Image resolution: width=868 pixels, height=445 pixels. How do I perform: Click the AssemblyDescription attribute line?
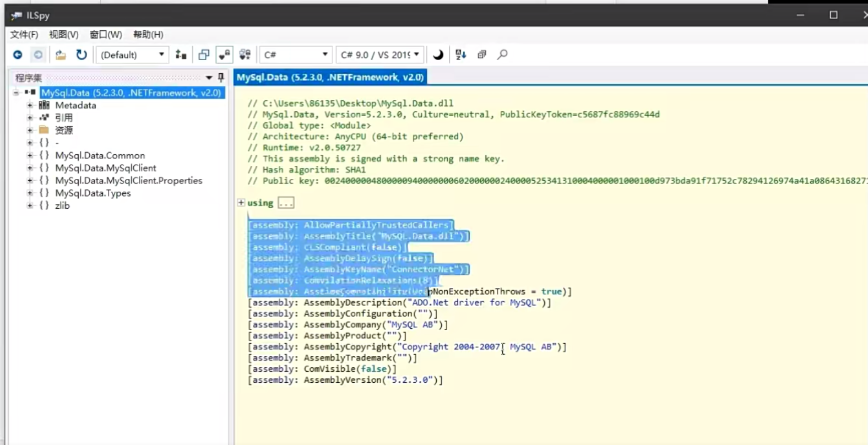399,302
